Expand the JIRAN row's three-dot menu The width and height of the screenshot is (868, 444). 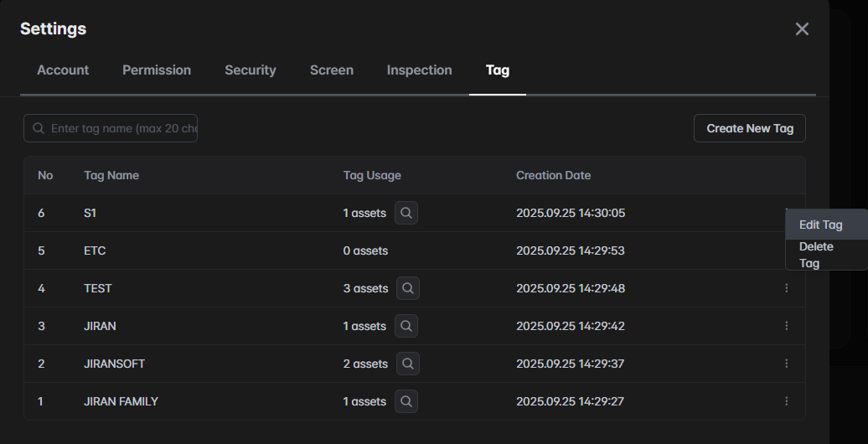point(786,326)
